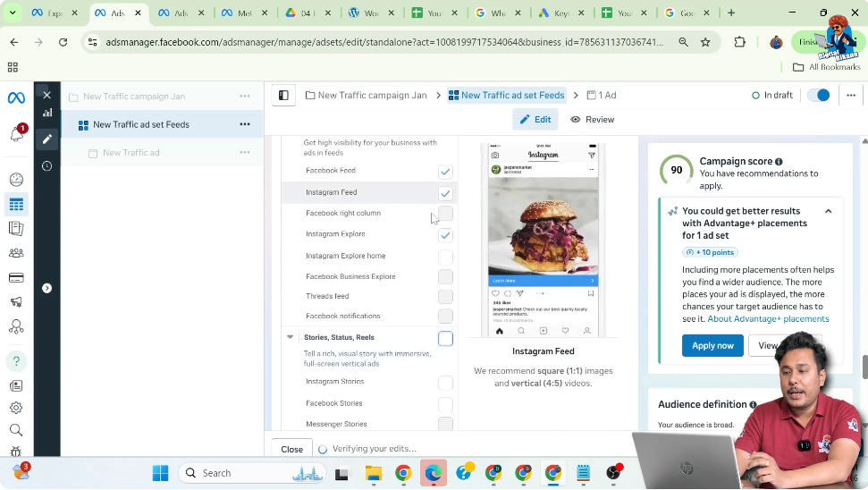Check Facebook right column placement
This screenshot has height=490, width=868.
tap(446, 214)
